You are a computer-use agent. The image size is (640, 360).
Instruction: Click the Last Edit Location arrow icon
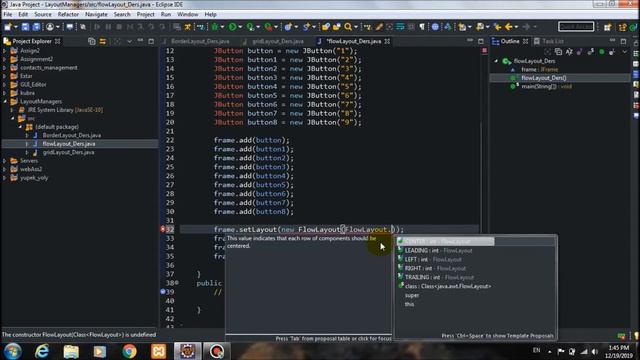(x=498, y=27)
